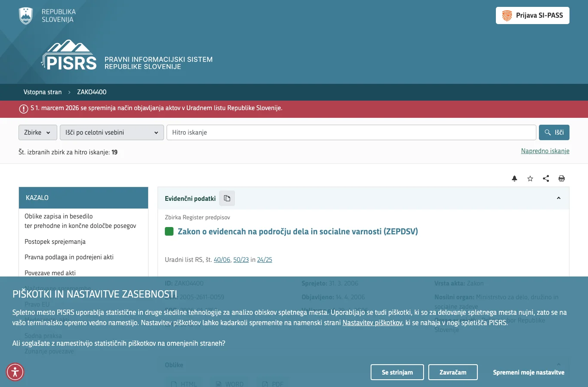Open the Išči po celotni vsebini dropdown
The height and width of the screenshot is (387, 588).
coord(112,132)
